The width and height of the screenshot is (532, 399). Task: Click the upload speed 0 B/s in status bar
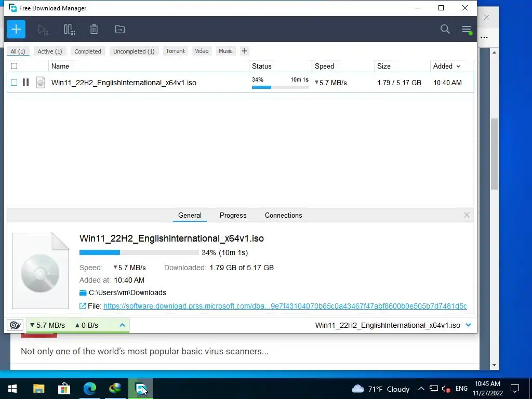[x=87, y=325]
